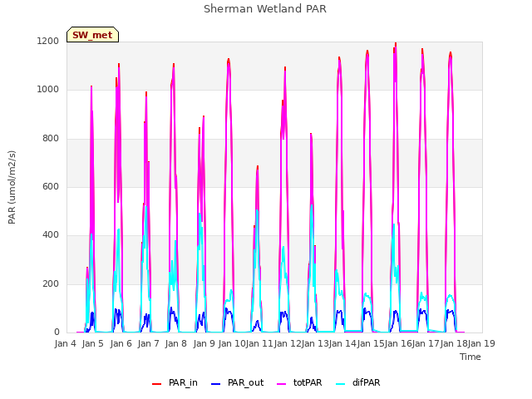
Task: Click the 800 y-axis tick label
Action: (51, 139)
